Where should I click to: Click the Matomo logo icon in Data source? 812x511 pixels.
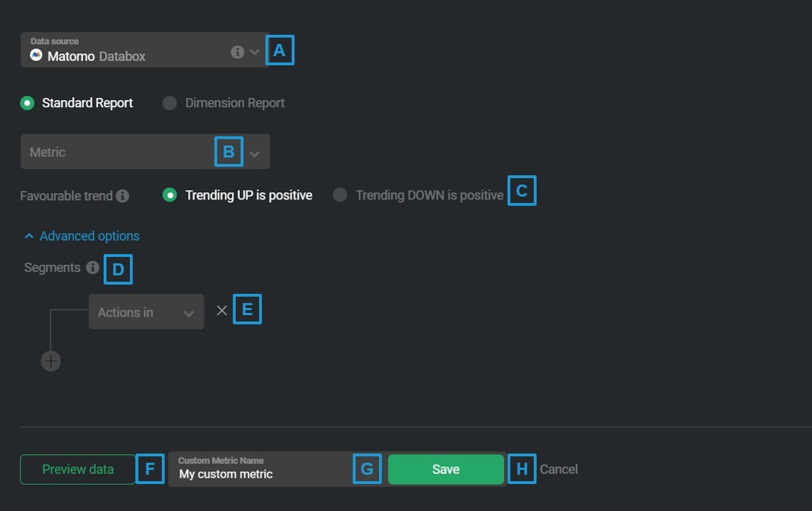pos(36,55)
